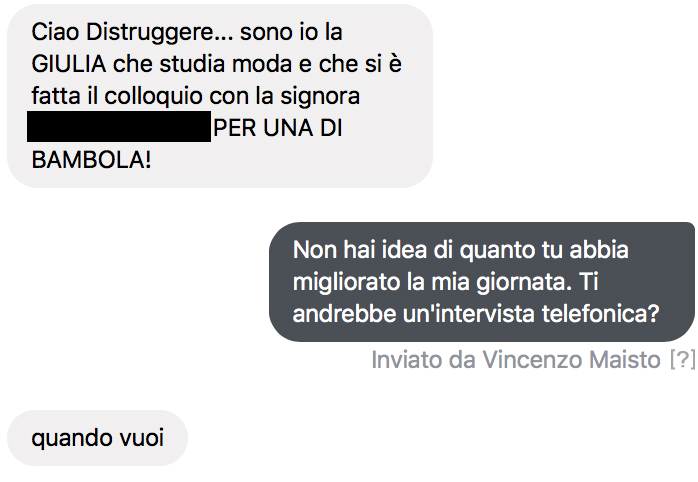Click the word "GIULIA" in first message
Viewport: 698px width, 482px height.
(69, 64)
